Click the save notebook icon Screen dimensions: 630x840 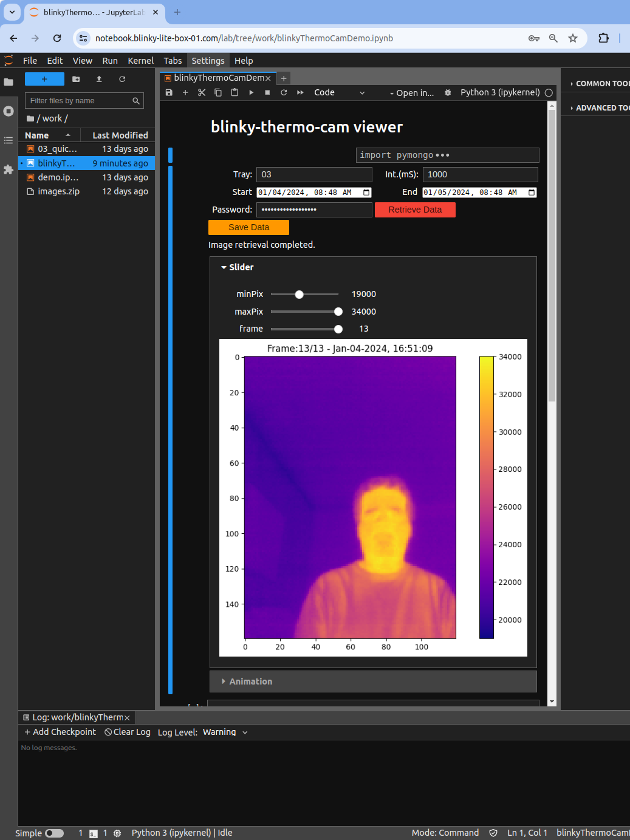[x=169, y=92]
